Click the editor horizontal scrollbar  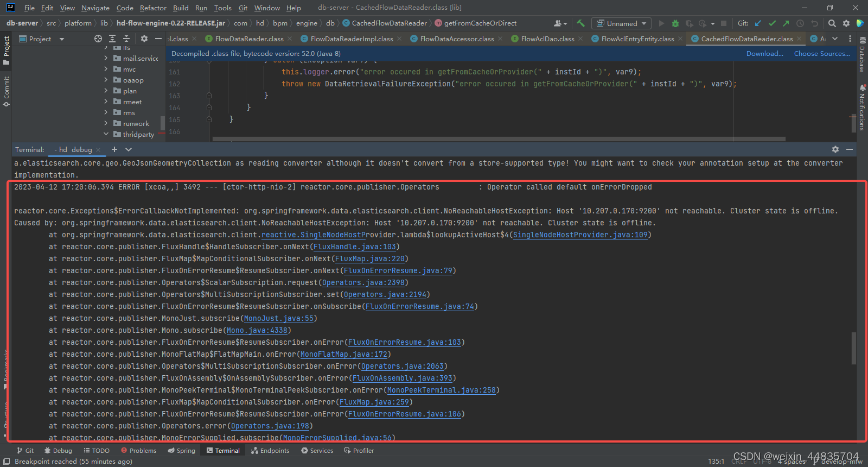499,139
